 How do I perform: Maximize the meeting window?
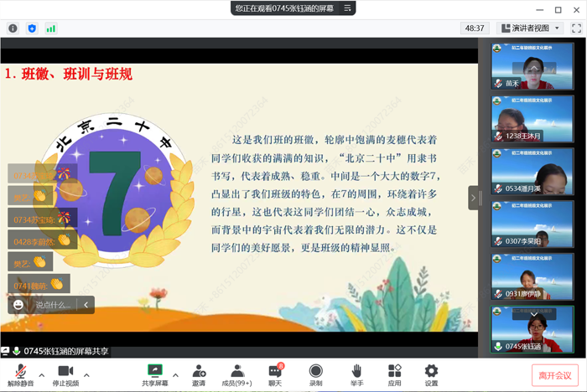[x=558, y=10]
